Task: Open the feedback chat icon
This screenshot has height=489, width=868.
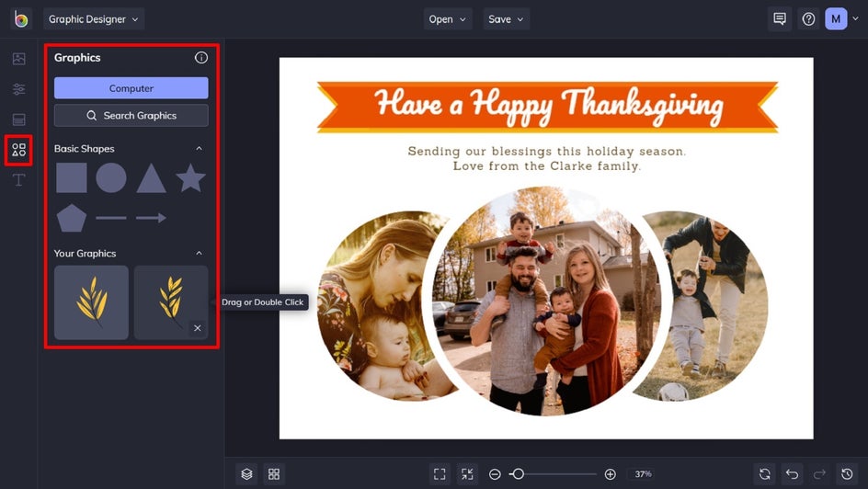Action: (x=780, y=19)
